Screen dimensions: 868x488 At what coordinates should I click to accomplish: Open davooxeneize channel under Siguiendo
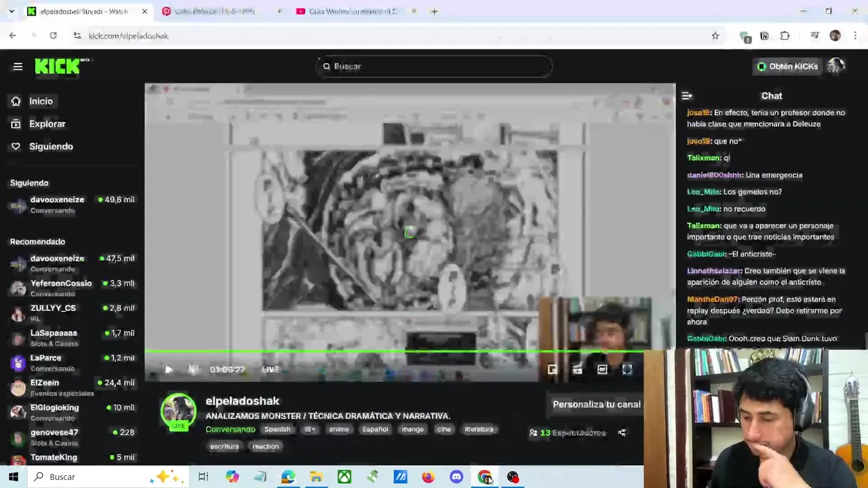(72, 205)
